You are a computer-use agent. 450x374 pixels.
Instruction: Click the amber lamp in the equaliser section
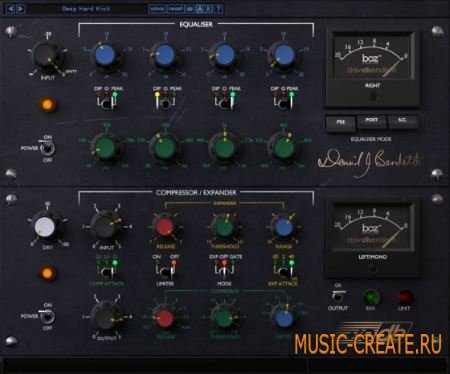pos(48,105)
